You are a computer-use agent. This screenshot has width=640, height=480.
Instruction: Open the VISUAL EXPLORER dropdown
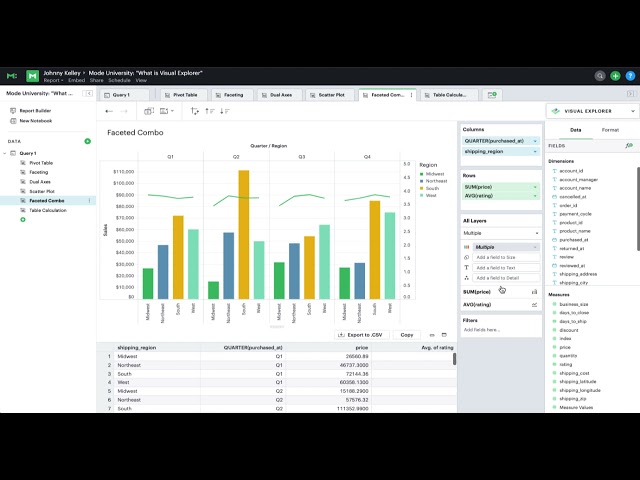(593, 111)
